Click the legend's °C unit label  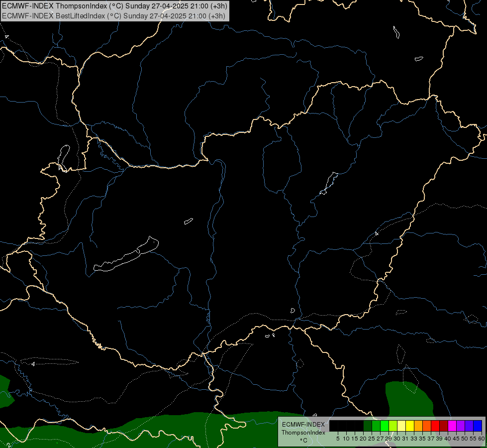pos(303,440)
